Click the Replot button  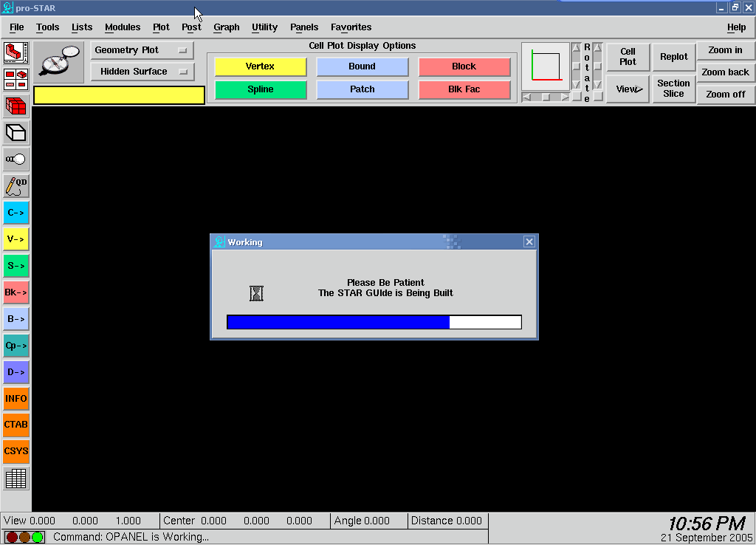click(x=673, y=57)
